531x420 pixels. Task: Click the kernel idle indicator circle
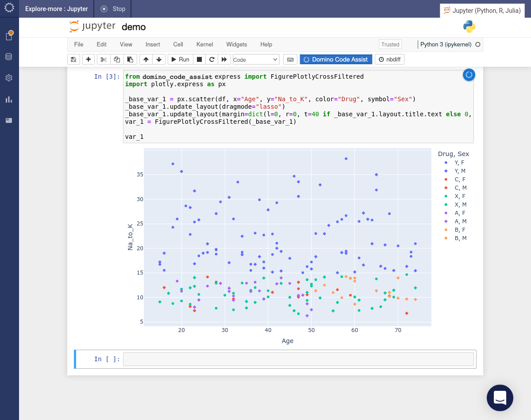[x=477, y=45]
